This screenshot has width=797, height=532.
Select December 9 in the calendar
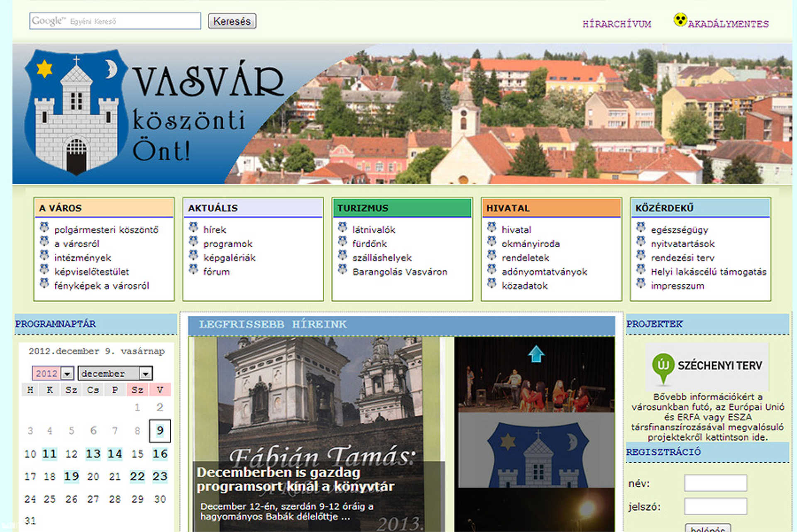point(160,431)
